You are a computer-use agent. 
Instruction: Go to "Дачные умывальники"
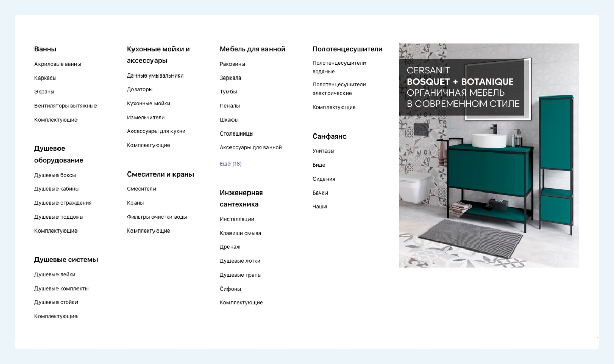(x=156, y=75)
